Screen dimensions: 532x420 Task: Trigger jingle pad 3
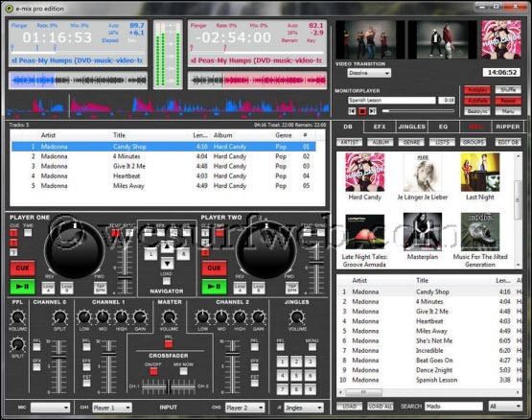(311, 362)
